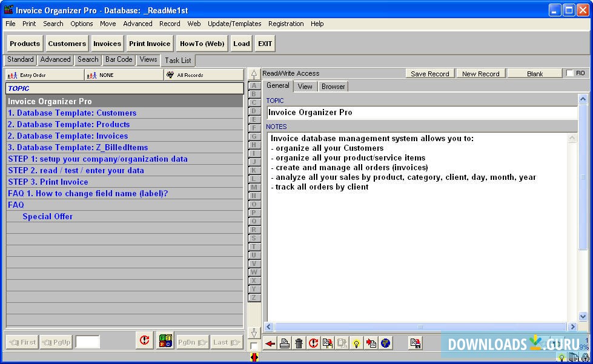Open the NONE secondary sort selector
The image size is (593, 364).
pyautogui.click(x=124, y=75)
